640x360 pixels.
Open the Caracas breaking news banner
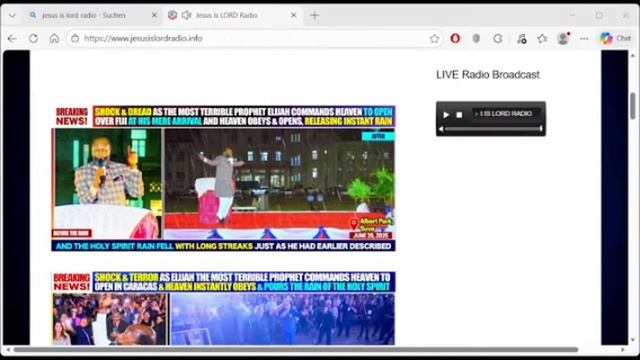tap(223, 308)
